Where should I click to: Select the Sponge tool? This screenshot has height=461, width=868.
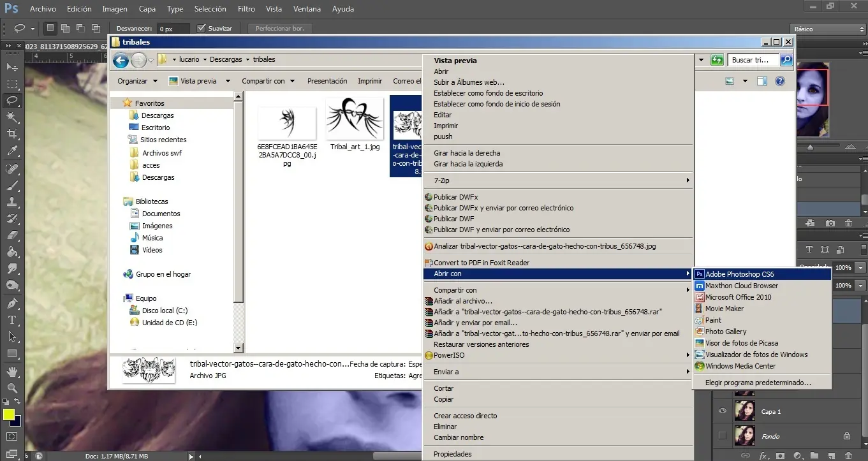[x=12, y=285]
